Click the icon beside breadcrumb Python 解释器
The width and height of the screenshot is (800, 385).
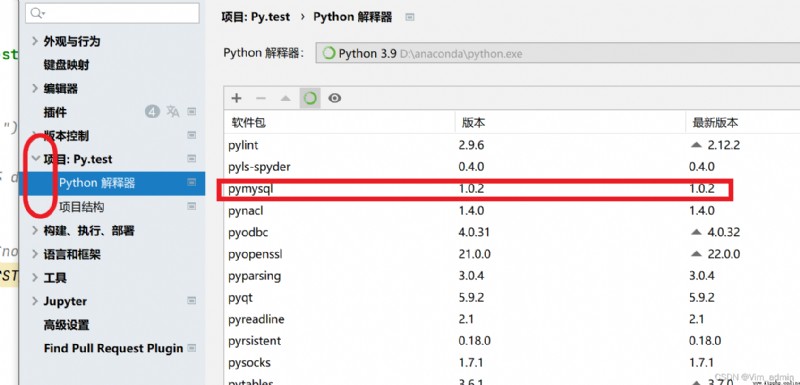(x=410, y=17)
